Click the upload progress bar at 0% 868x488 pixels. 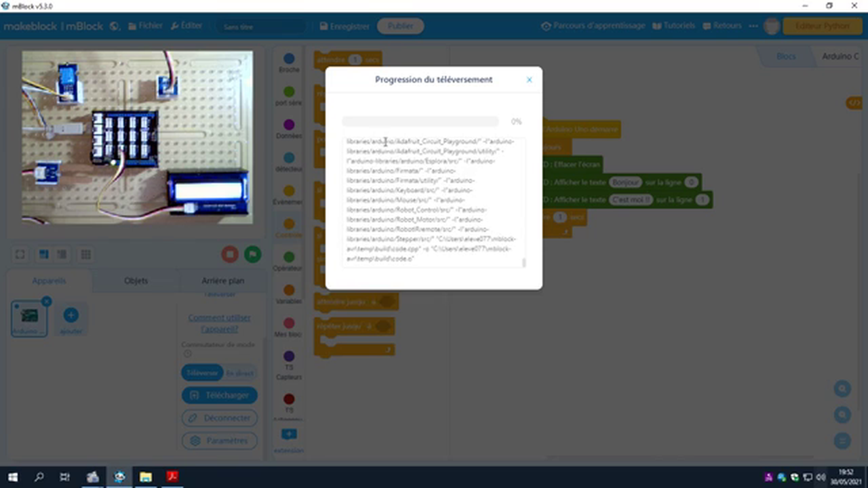click(x=420, y=121)
